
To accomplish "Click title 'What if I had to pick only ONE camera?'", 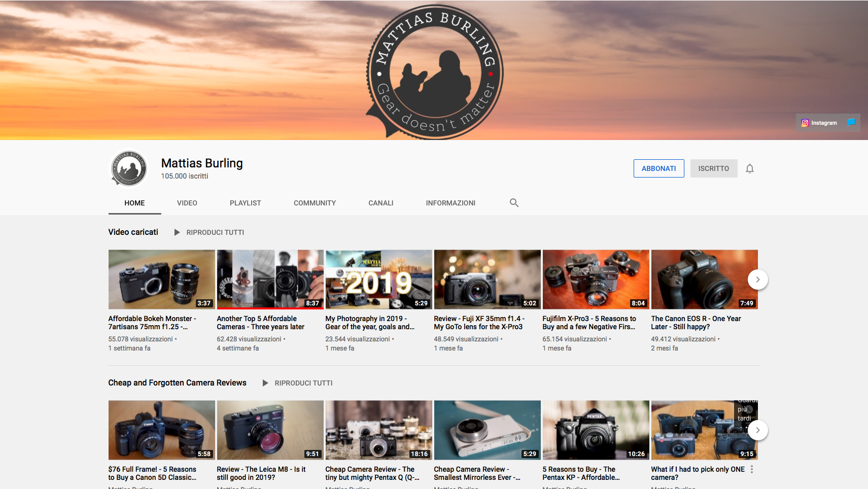I will tap(698, 473).
